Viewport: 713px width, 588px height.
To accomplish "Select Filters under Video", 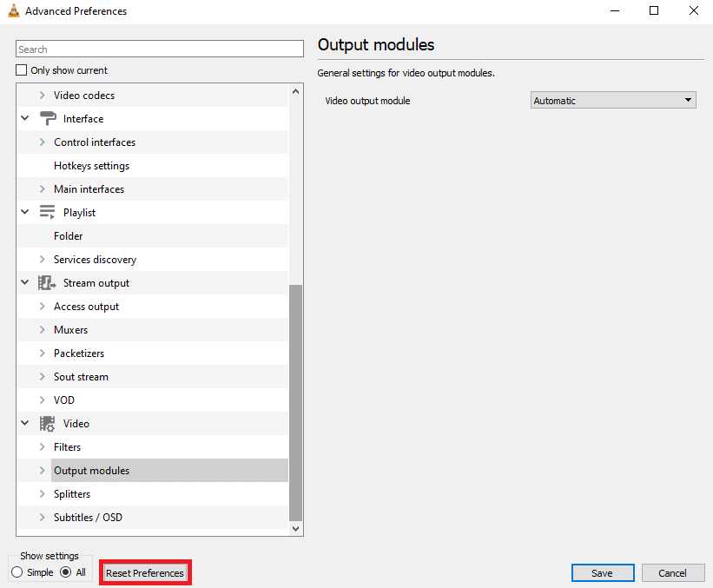I will click(67, 447).
